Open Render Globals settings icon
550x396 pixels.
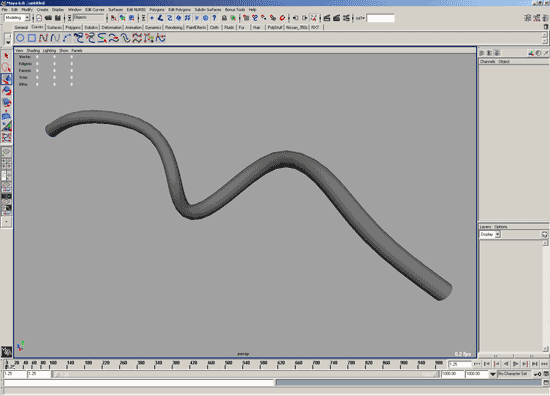[347, 18]
